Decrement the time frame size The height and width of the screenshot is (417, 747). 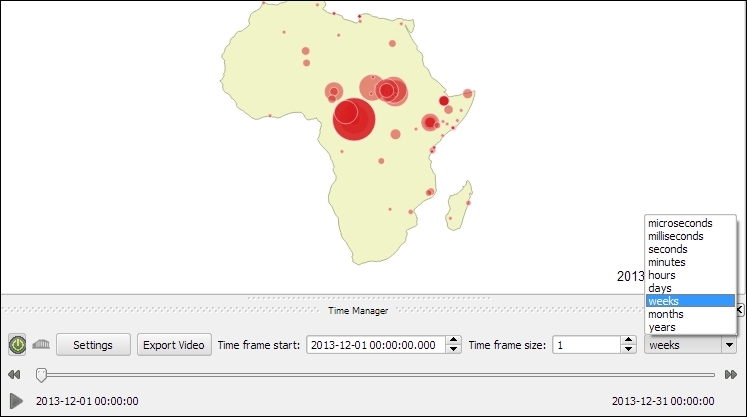(x=628, y=349)
